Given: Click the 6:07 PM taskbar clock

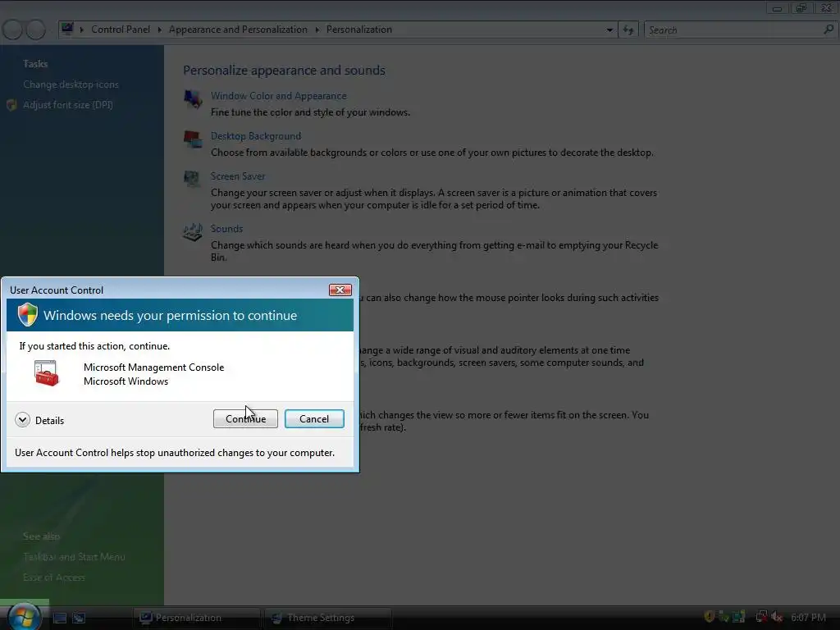Looking at the screenshot, I should coord(808,617).
